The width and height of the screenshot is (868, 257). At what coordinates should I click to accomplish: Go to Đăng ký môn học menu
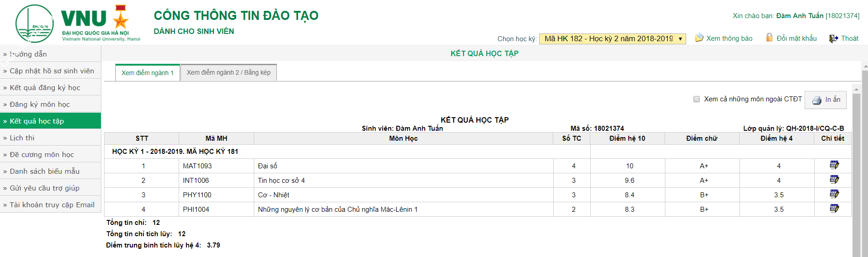(40, 105)
